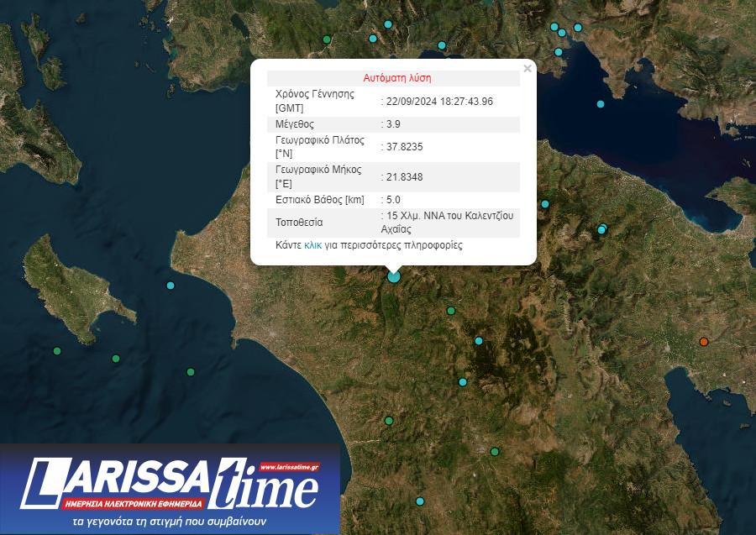Click the green marker above the popup's left corner
This screenshot has height=535, width=756.
[327, 39]
